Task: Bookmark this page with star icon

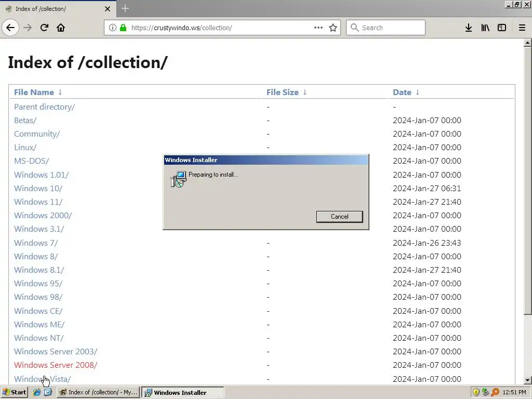Action: tap(333, 28)
